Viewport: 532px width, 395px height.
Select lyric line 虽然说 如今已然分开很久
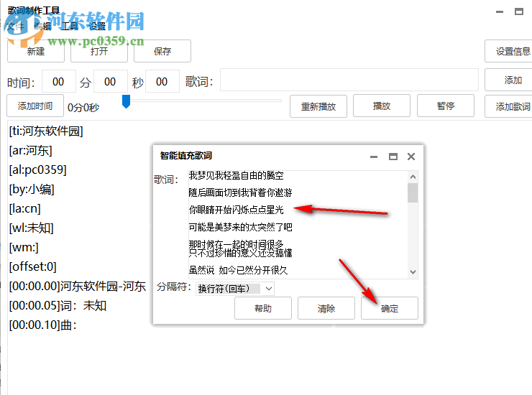[238, 270]
